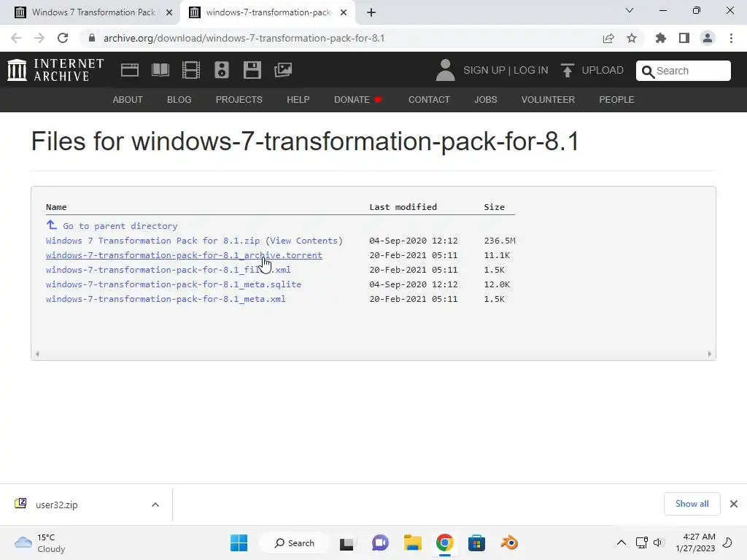Click the View Contents link
The image size is (747, 560).
point(304,241)
